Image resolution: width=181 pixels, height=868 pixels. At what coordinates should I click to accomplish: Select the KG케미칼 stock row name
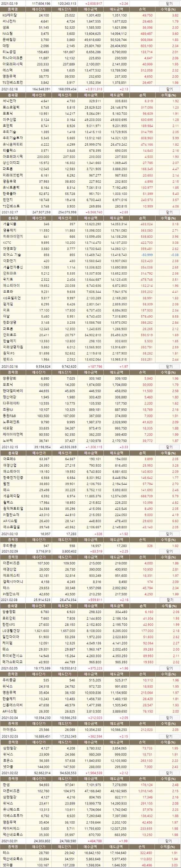point(9,15)
